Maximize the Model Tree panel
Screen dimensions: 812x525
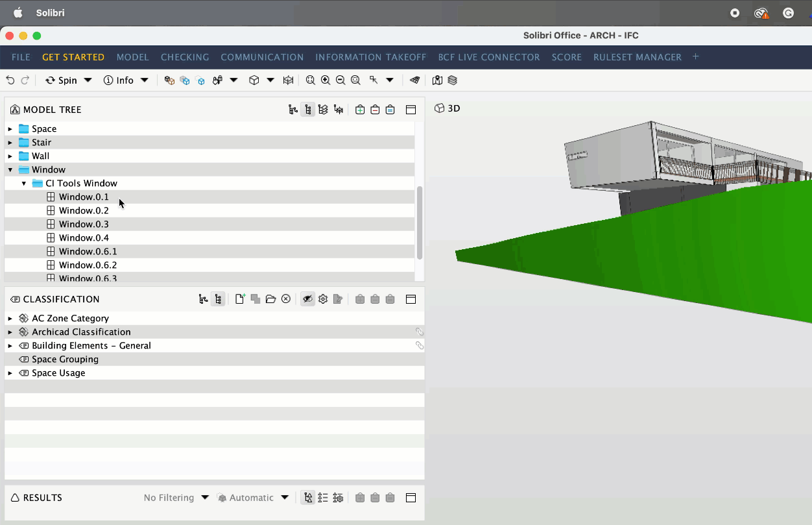pos(411,110)
